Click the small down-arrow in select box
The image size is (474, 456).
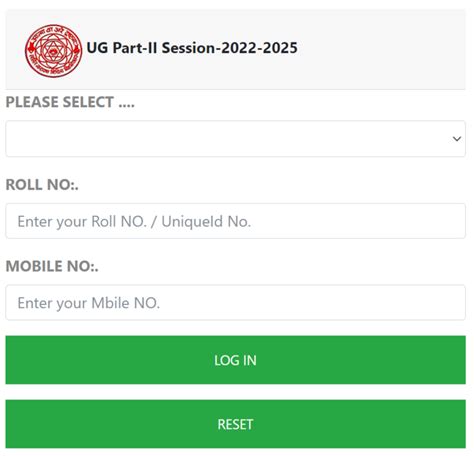[x=457, y=139]
